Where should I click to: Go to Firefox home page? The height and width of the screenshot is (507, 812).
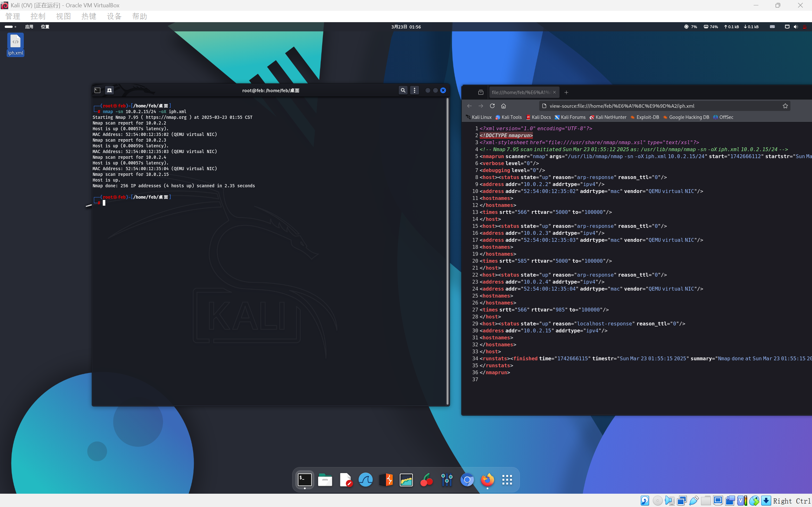coord(503,106)
